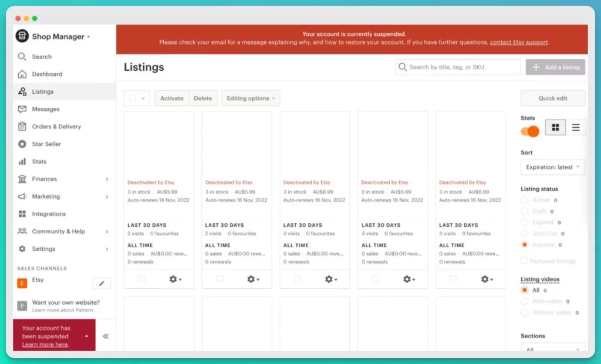Open Integrations in the sidebar
This screenshot has width=601, height=364.
64,213
